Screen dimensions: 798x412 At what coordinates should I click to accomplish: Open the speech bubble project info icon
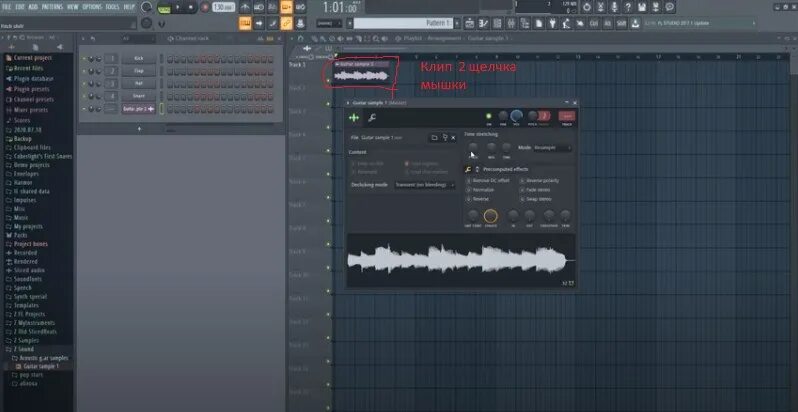click(670, 7)
